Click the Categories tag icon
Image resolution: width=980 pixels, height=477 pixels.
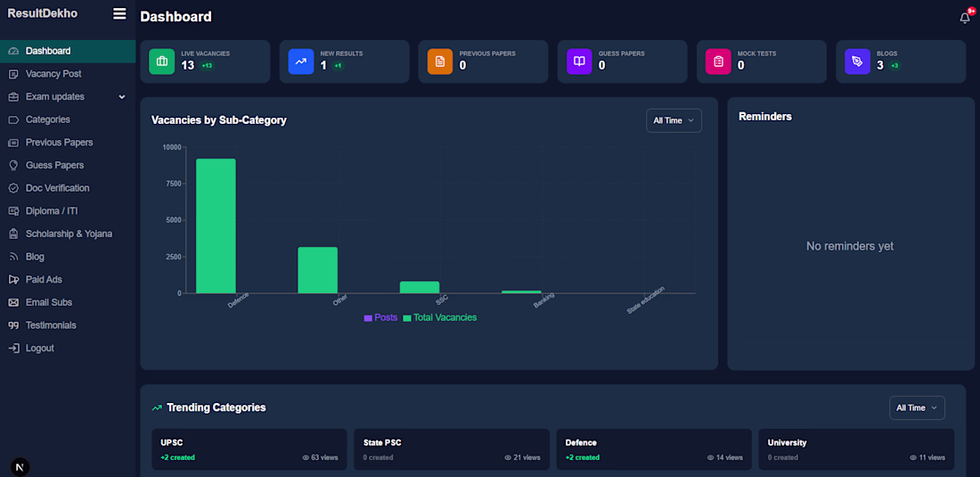[x=13, y=119]
